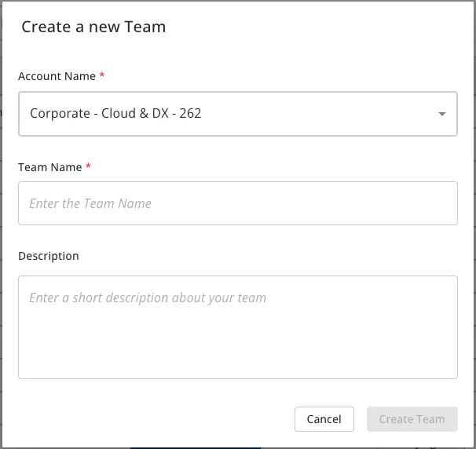
Task: Cancel the new team dialog
Action: 324,419
